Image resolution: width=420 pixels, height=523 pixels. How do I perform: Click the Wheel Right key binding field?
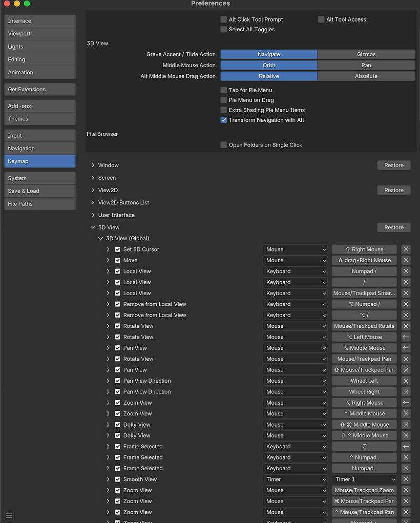[x=364, y=392]
